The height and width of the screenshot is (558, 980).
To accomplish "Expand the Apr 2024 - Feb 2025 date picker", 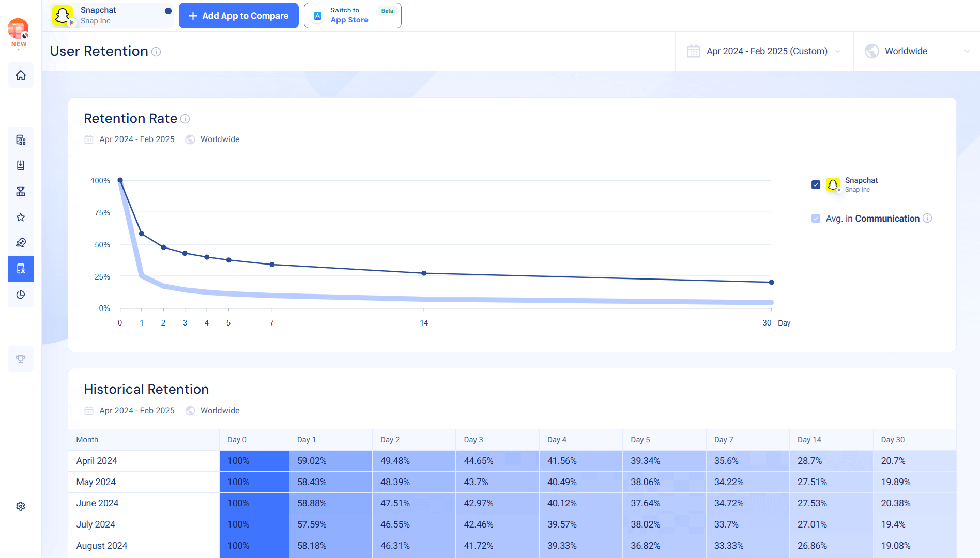I will coord(764,51).
